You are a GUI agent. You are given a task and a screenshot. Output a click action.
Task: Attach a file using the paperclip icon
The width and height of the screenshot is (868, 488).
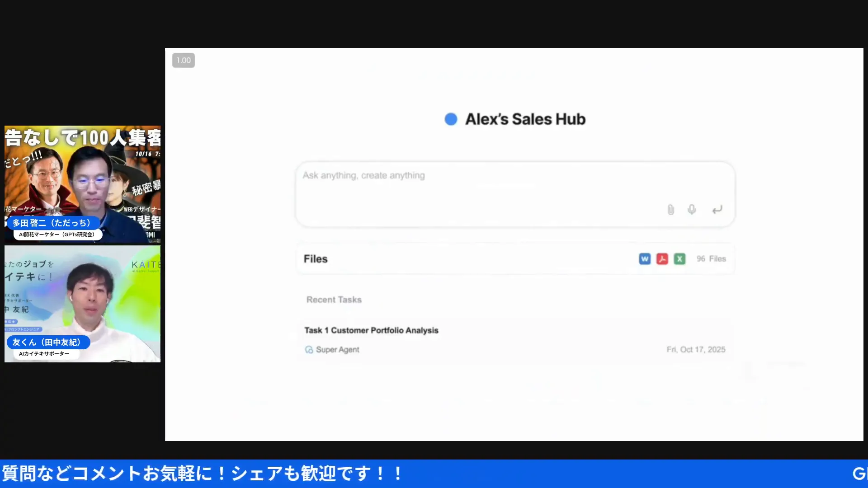tap(670, 209)
